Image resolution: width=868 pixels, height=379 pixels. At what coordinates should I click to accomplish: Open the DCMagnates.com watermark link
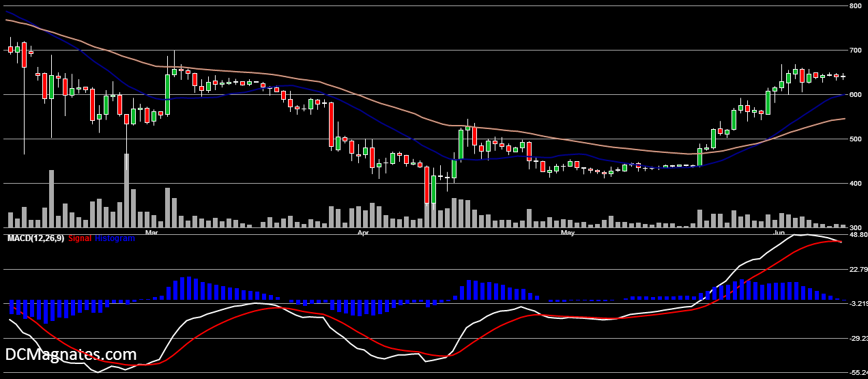pos(71,354)
